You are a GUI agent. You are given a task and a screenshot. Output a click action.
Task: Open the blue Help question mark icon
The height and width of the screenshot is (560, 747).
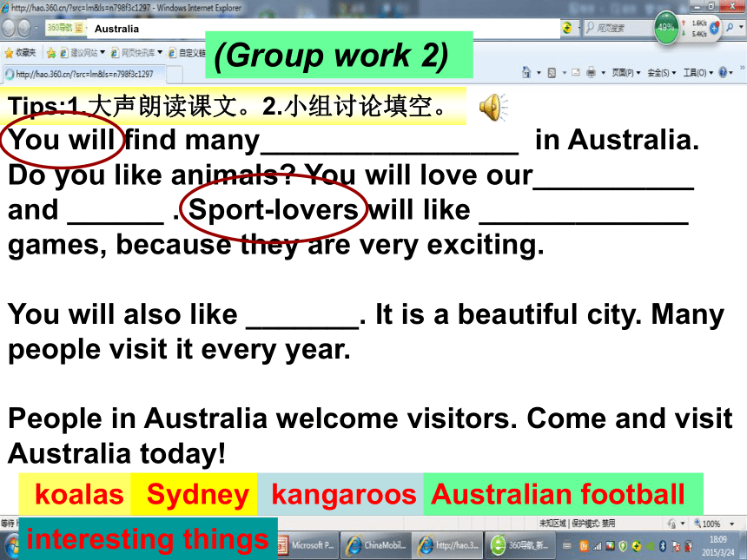click(723, 72)
